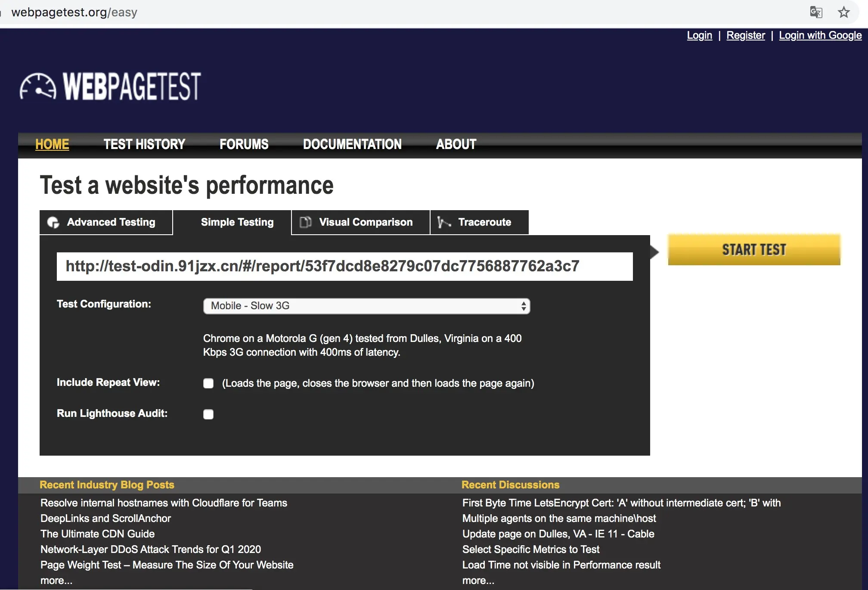Open the DOCUMENTATION menu item
This screenshot has height=590, width=868.
click(x=352, y=144)
